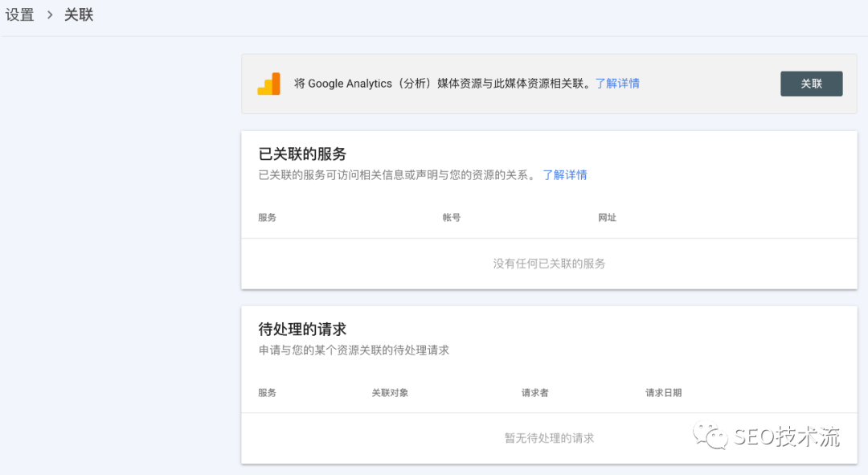Viewport: 868px width, 475px height.
Task: Click the SEO技术流 watermark text
Action: pos(786,436)
